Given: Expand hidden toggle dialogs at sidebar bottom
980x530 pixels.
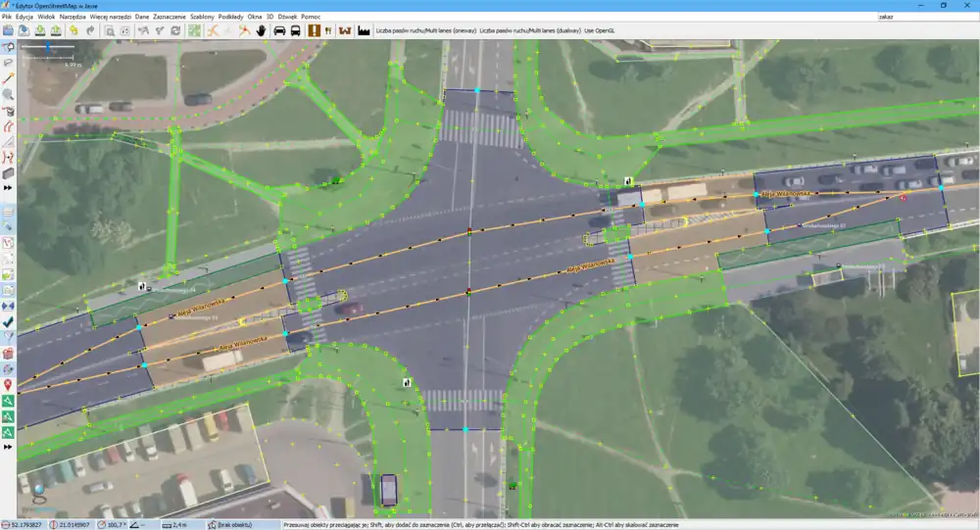Looking at the screenshot, I should pyautogui.click(x=8, y=447).
